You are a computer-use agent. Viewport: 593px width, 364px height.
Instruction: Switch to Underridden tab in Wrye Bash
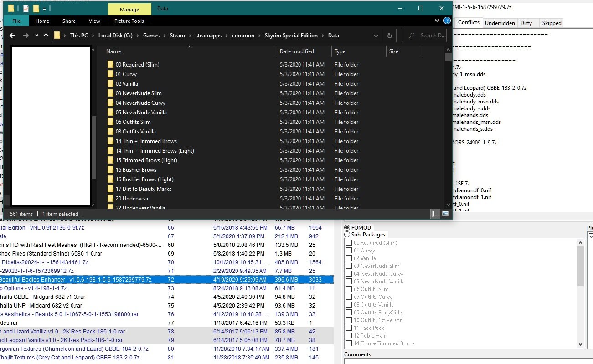(x=500, y=23)
